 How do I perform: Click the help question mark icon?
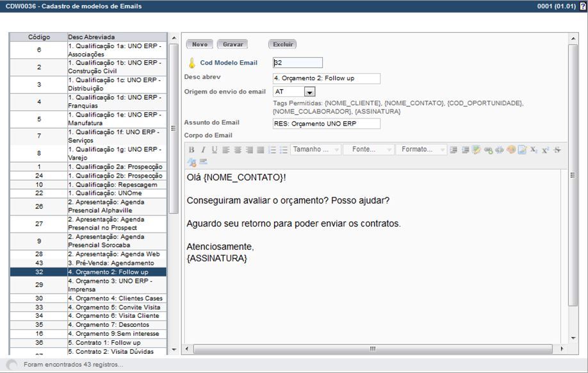pyautogui.click(x=582, y=6)
